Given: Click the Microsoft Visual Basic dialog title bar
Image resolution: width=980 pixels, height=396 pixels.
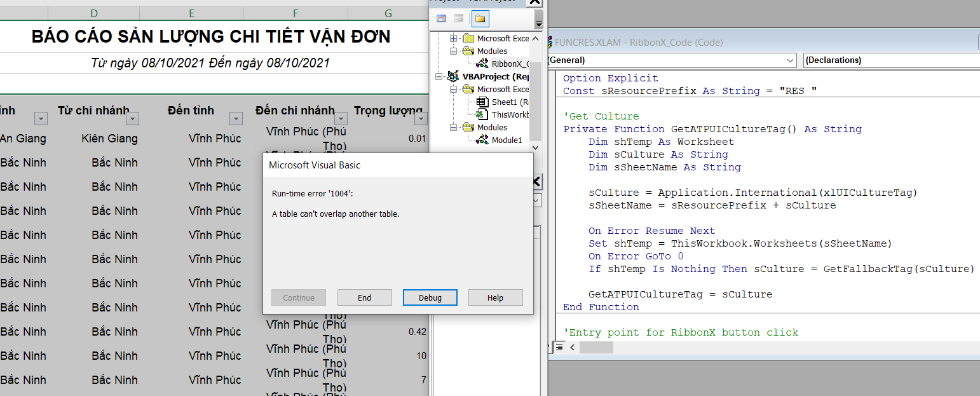Looking at the screenshot, I should point(398,165).
